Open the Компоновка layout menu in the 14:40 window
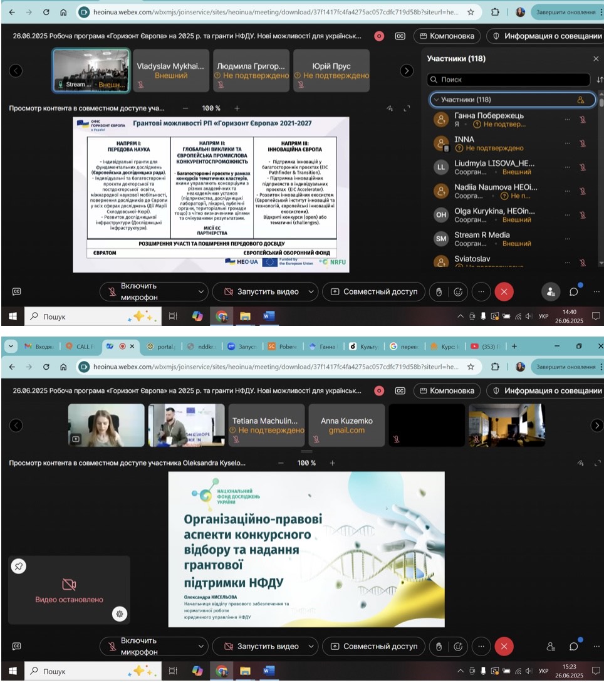 (447, 36)
